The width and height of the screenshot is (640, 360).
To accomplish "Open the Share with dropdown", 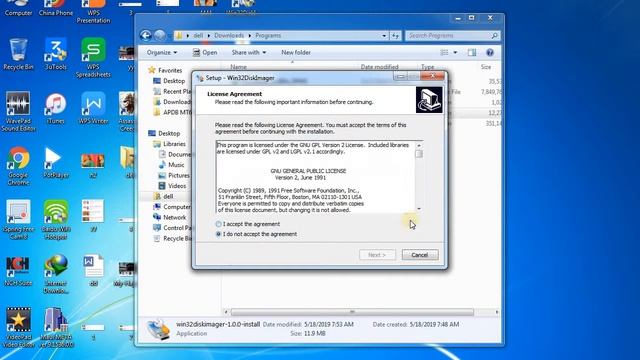I will point(249,52).
